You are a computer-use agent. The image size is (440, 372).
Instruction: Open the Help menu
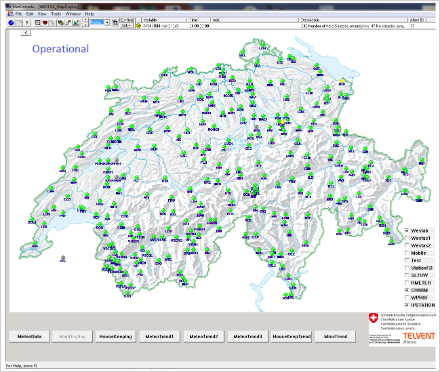tap(89, 14)
